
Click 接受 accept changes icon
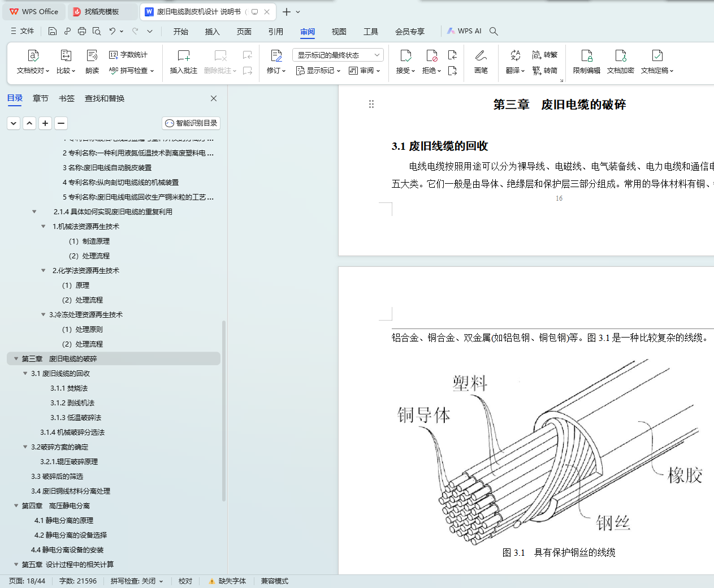[405, 55]
